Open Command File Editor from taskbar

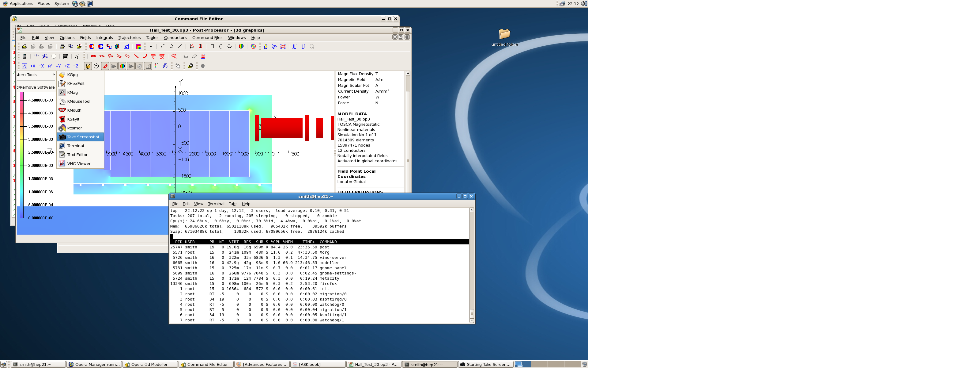[x=207, y=365]
